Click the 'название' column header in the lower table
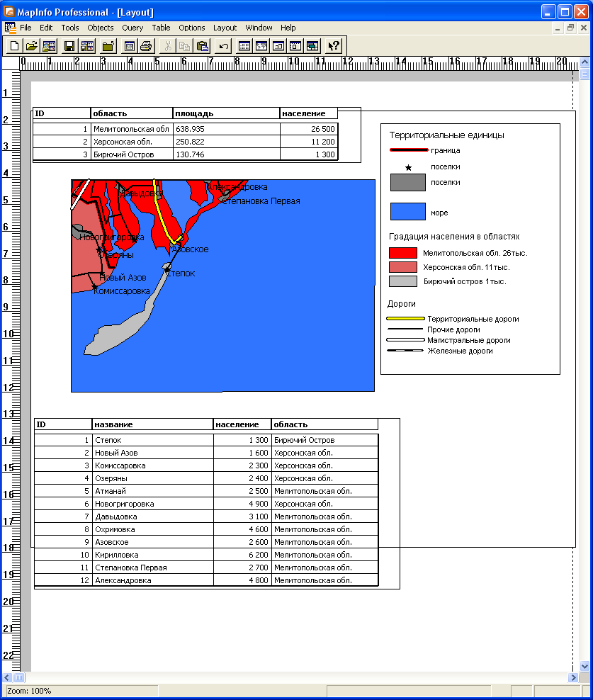Image resolution: width=593 pixels, height=700 pixels. tap(152, 424)
